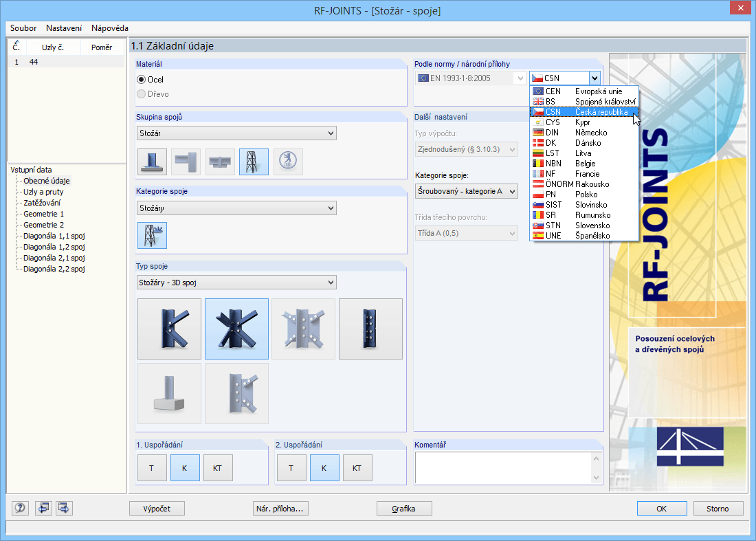Choose the K-shaped 3D joint type thumbnail
This screenshot has height=541, width=756.
[x=169, y=329]
